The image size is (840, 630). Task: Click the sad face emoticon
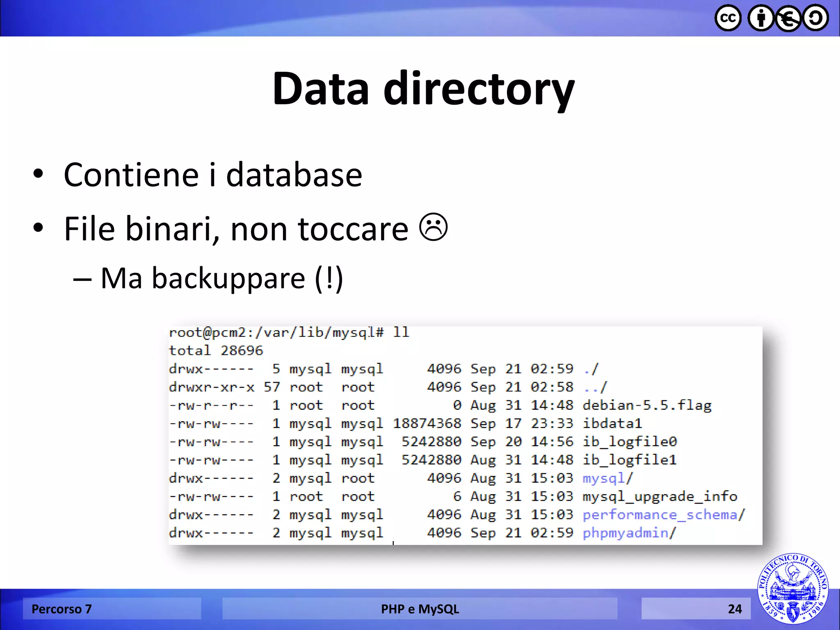tap(433, 227)
